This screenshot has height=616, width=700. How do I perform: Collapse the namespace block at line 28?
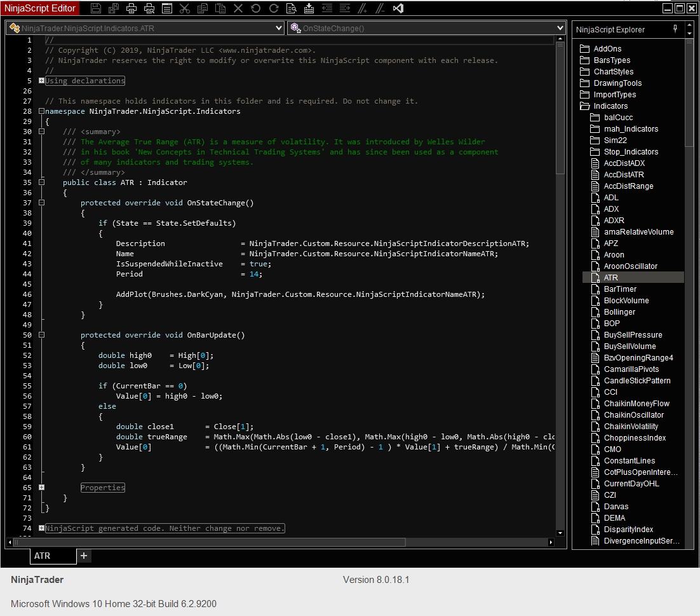coord(41,111)
